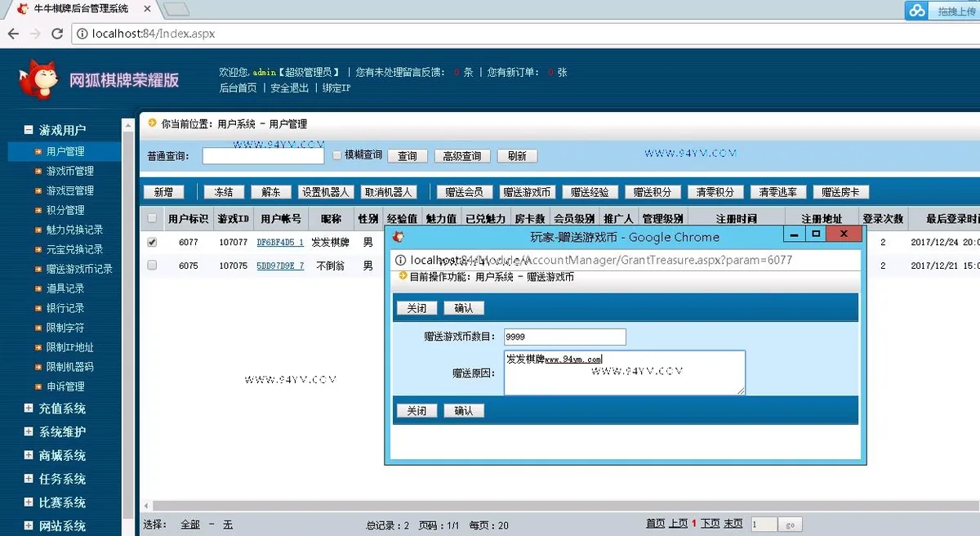Click the sidebar vertical scrollbar
The height and width of the screenshot is (536, 980).
(127, 327)
